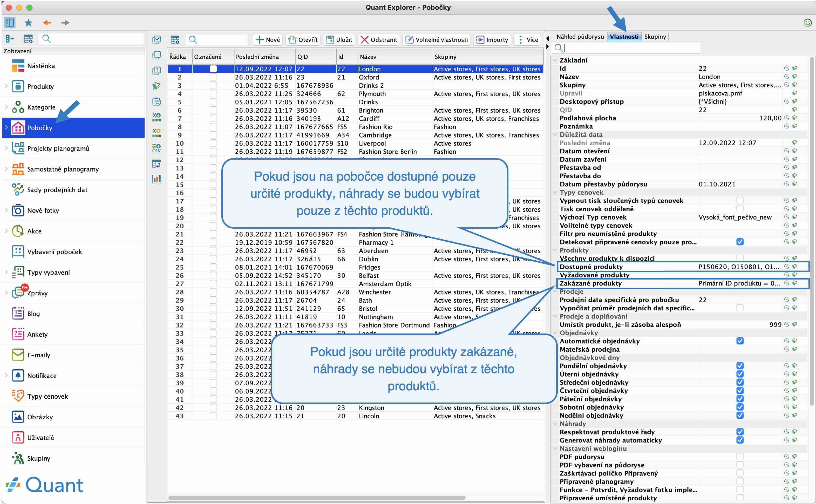The height and width of the screenshot is (504, 816).
Task: Select the Produkty sidebar icon
Action: point(18,86)
